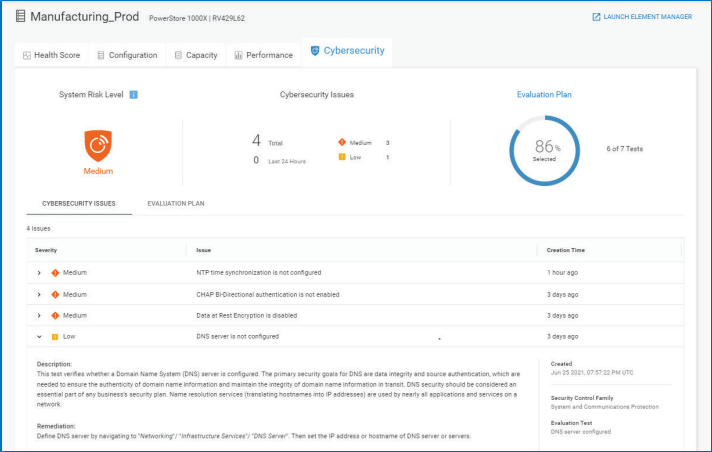Click the Cybersecurity shield tab icon
Screen dimensions: 712x452
315,51
